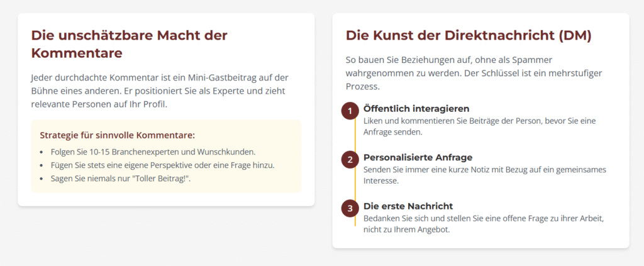Click the yellow timeline line between steps 1 and 2
This screenshot has height=266, width=644.
355,135
